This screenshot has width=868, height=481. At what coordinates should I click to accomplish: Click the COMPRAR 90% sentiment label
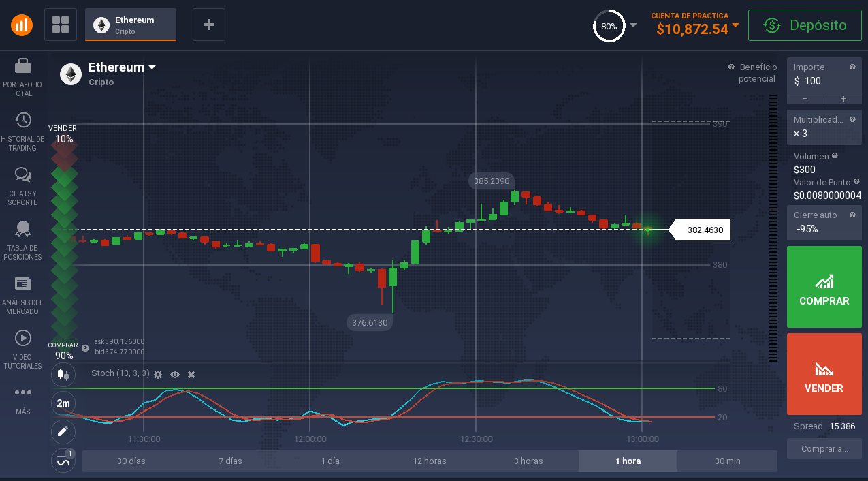point(63,351)
